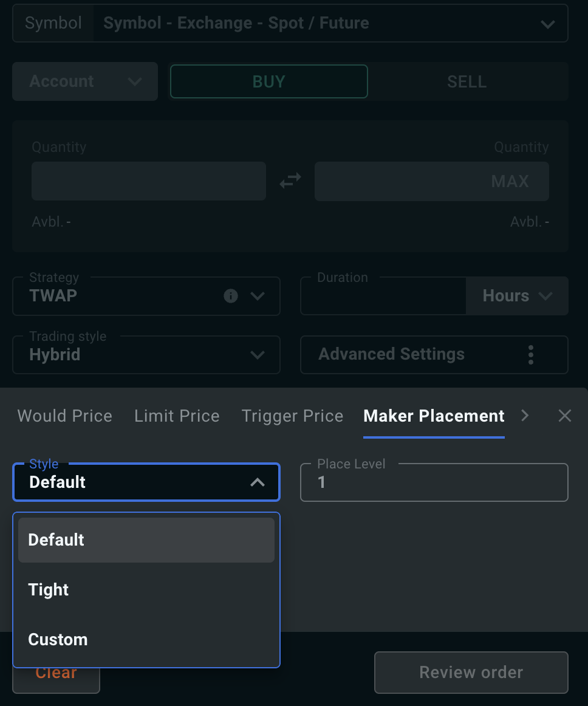Switch to the Trigger Price tab
This screenshot has width=588, height=706.
pyautogui.click(x=292, y=416)
